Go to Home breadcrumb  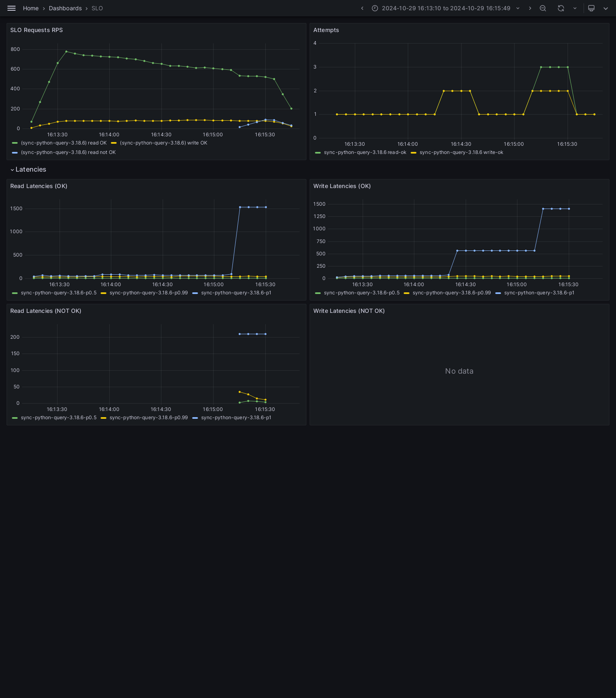tap(31, 8)
